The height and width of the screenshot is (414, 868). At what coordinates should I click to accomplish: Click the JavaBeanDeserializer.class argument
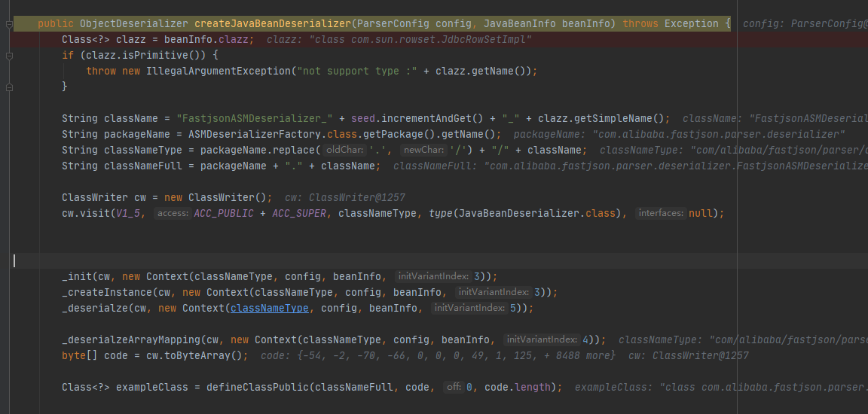[x=539, y=213]
